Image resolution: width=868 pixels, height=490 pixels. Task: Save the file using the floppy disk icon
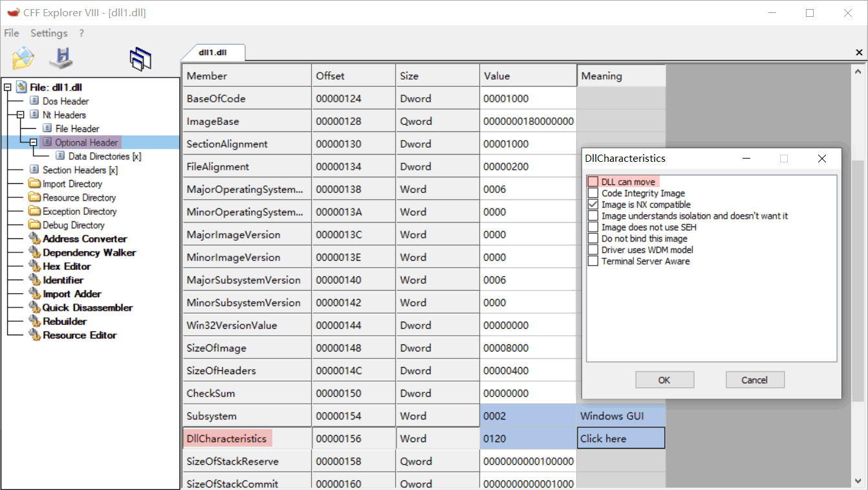coord(61,58)
